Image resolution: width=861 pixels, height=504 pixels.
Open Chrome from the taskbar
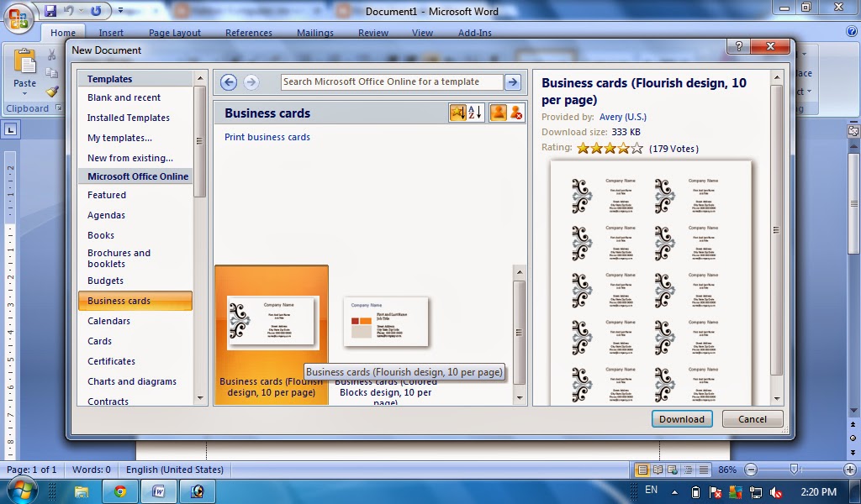[x=119, y=491]
